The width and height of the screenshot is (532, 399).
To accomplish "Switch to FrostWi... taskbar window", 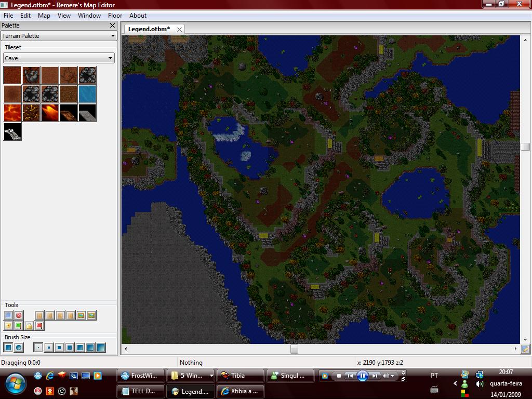I will tap(140, 376).
